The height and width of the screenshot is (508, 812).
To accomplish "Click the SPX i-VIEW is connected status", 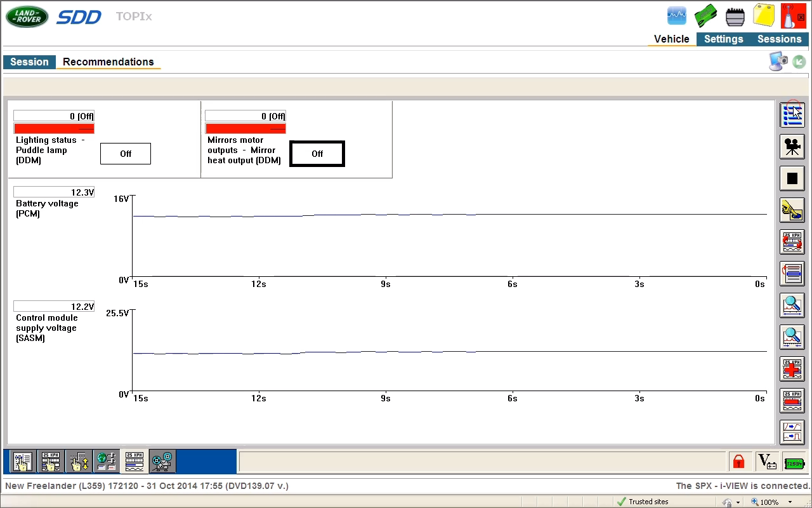I will click(x=743, y=486).
